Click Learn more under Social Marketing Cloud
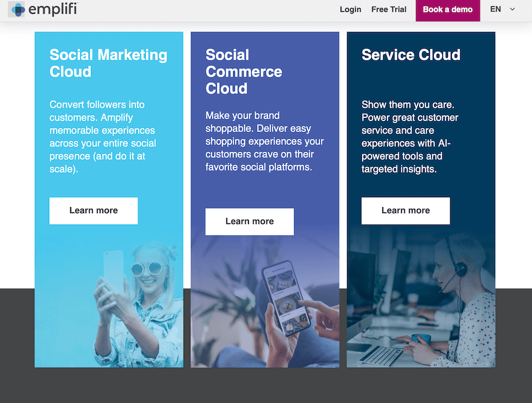532x403 pixels. pos(93,211)
